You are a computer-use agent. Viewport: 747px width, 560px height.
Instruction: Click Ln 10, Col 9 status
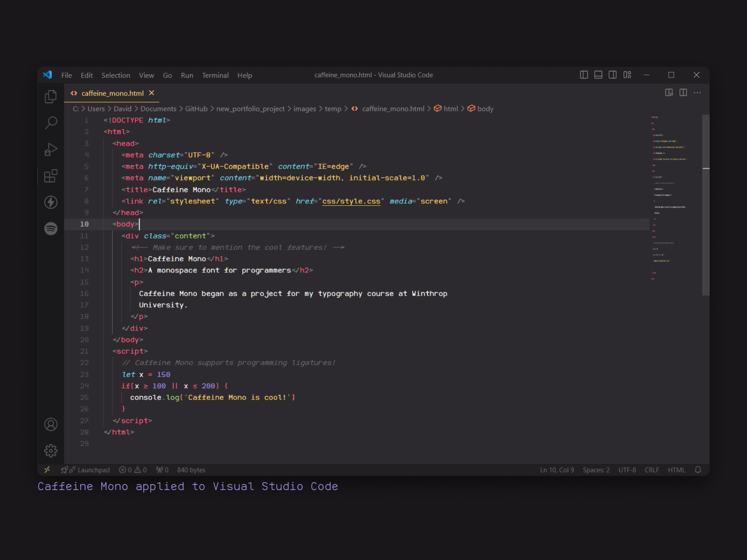click(x=557, y=470)
